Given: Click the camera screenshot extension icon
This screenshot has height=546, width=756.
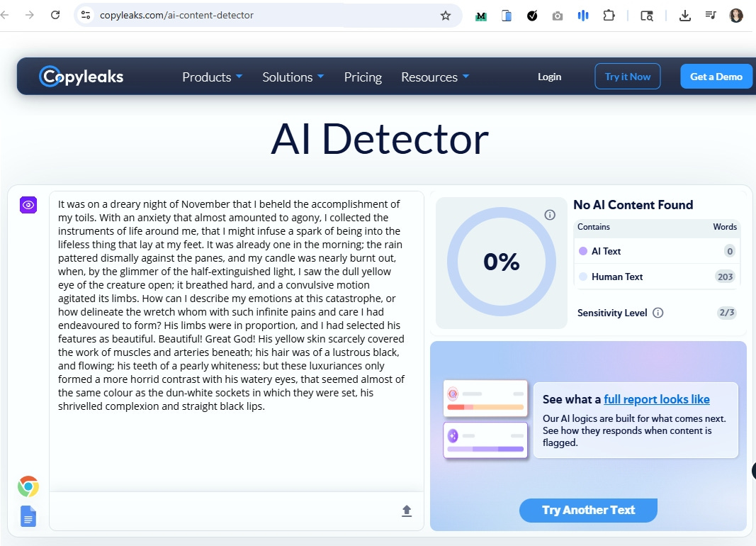Looking at the screenshot, I should coord(558,16).
